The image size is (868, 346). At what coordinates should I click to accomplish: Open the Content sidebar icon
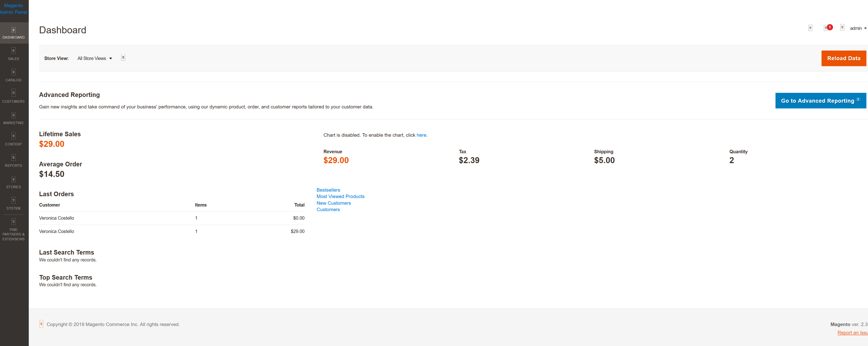(x=13, y=139)
